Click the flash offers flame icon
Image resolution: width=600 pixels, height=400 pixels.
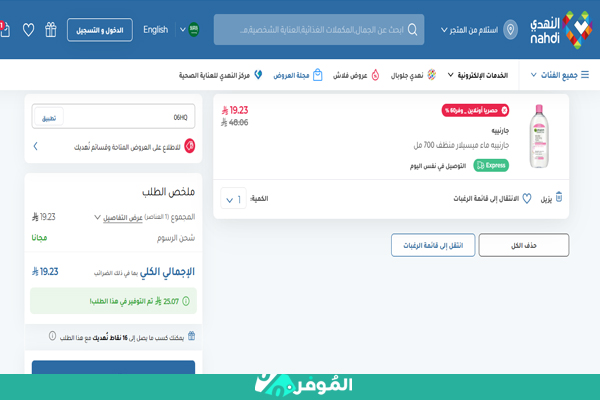[x=375, y=75]
